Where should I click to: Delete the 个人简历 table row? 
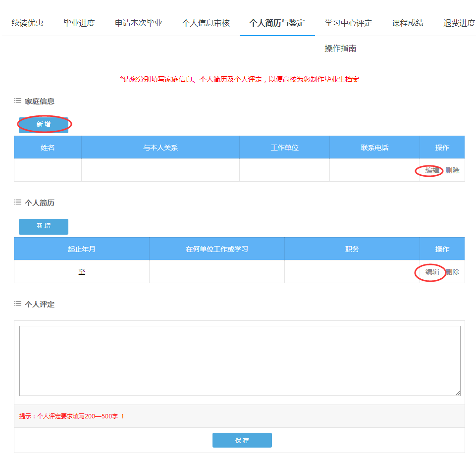452,272
